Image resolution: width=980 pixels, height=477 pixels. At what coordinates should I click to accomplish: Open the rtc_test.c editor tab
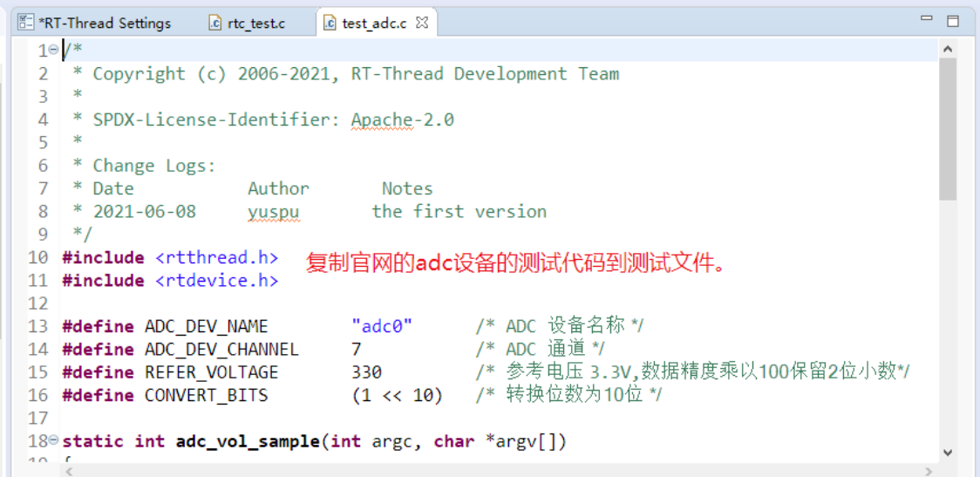[255, 24]
